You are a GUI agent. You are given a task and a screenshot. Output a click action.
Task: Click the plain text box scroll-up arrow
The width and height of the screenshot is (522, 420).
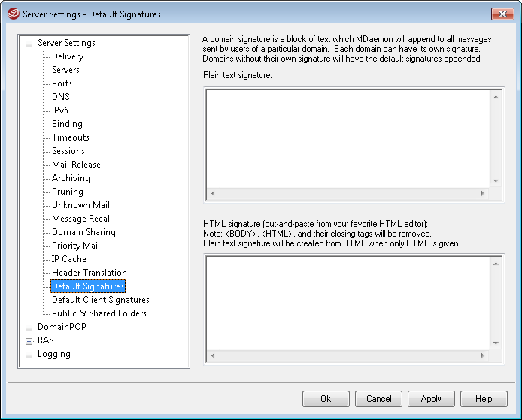pyautogui.click(x=496, y=96)
